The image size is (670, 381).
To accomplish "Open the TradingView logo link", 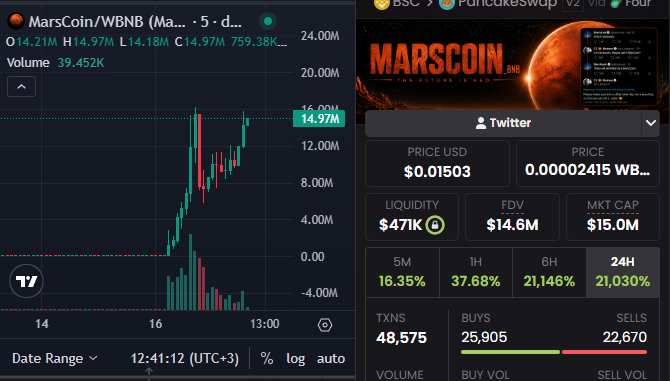I will coord(26,281).
